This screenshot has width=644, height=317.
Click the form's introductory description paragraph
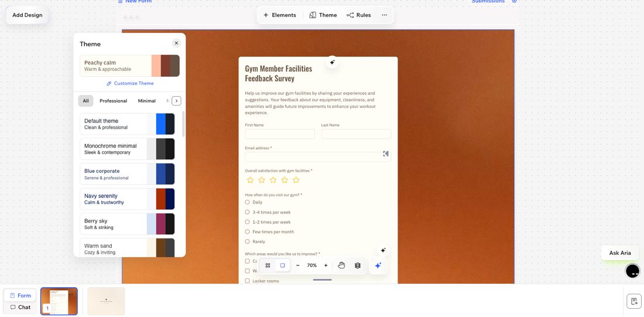(310, 103)
